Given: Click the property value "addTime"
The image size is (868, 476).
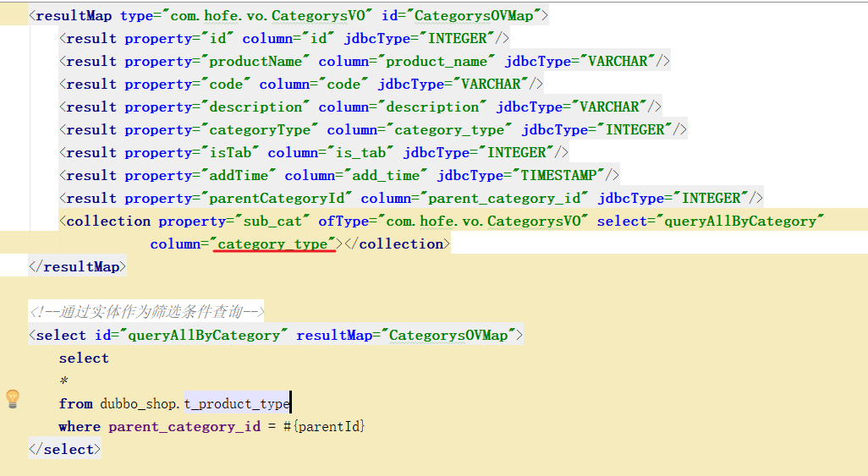Looking at the screenshot, I should point(238,176).
